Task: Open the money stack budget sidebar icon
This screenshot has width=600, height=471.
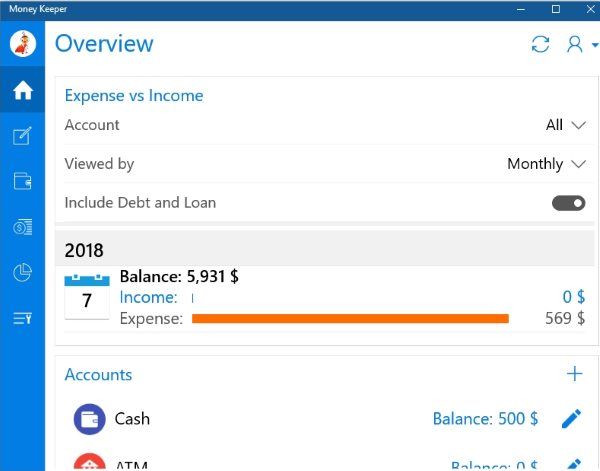Action: [x=23, y=227]
